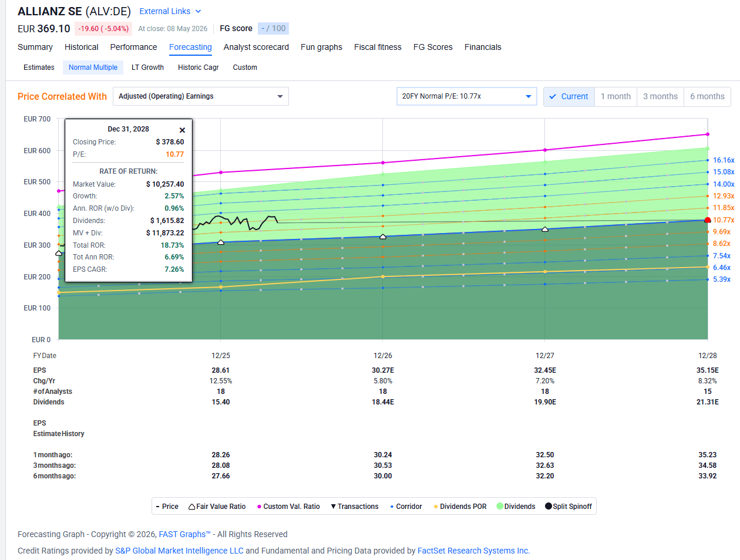The width and height of the screenshot is (740, 560).
Task: Open the Historical tab
Action: tap(82, 47)
